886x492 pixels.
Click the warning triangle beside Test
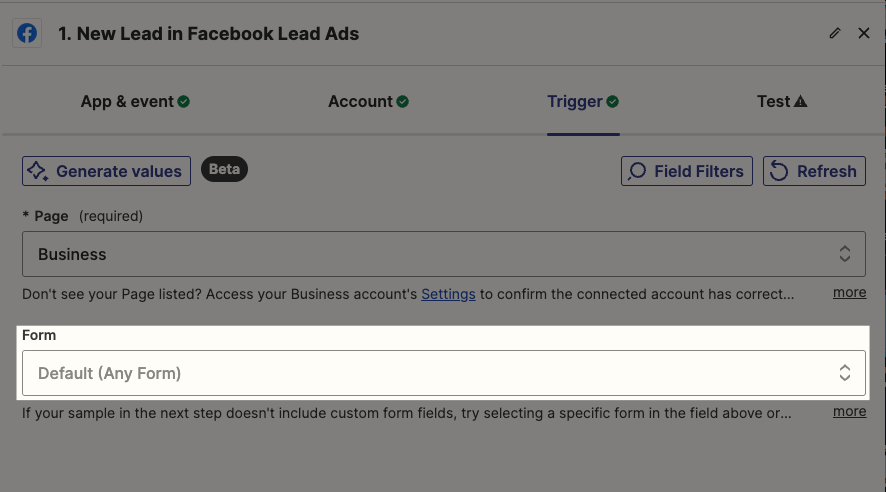coord(801,102)
